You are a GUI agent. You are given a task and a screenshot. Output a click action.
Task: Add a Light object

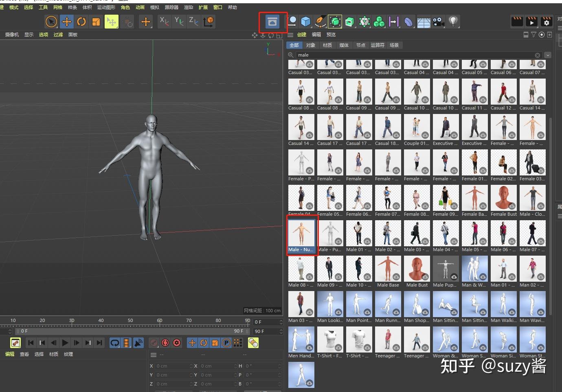click(453, 22)
